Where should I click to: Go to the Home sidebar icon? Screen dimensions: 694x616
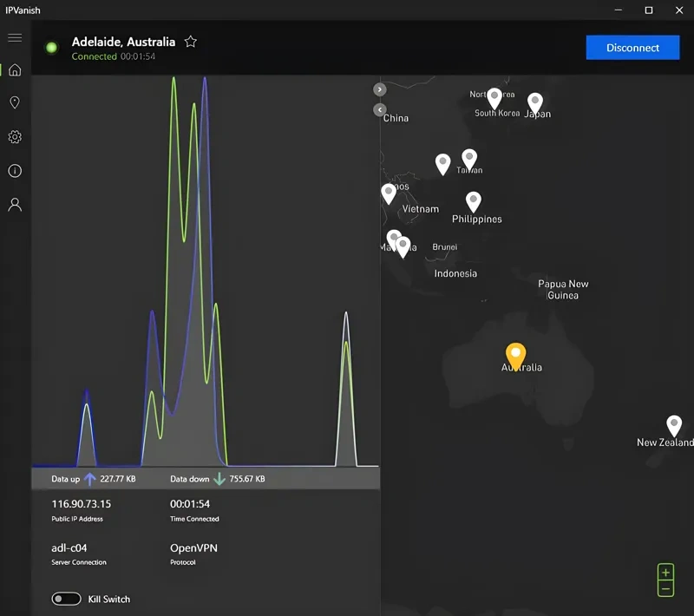point(15,70)
